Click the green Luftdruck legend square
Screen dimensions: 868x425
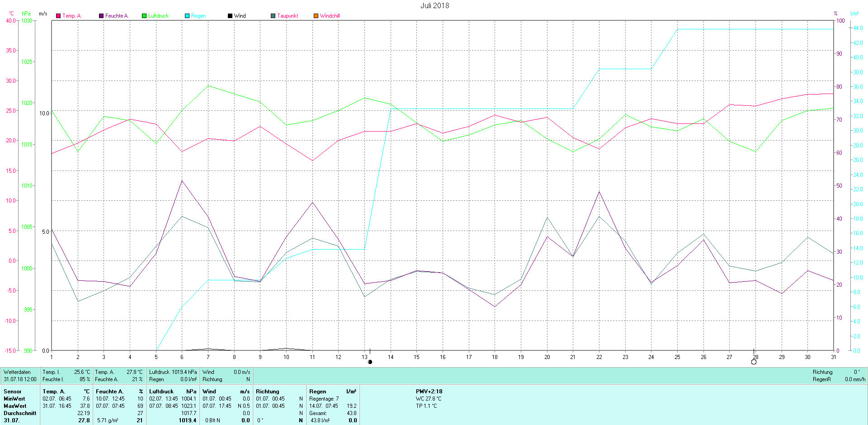(144, 16)
